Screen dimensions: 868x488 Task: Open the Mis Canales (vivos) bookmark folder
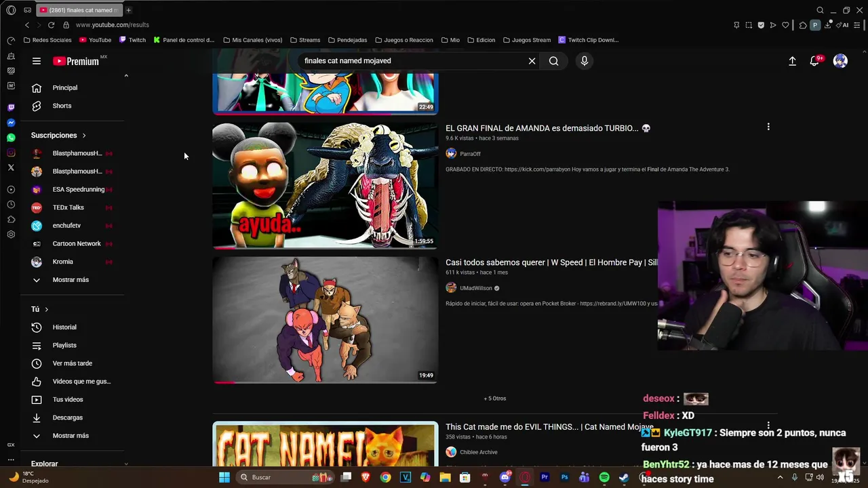click(252, 40)
